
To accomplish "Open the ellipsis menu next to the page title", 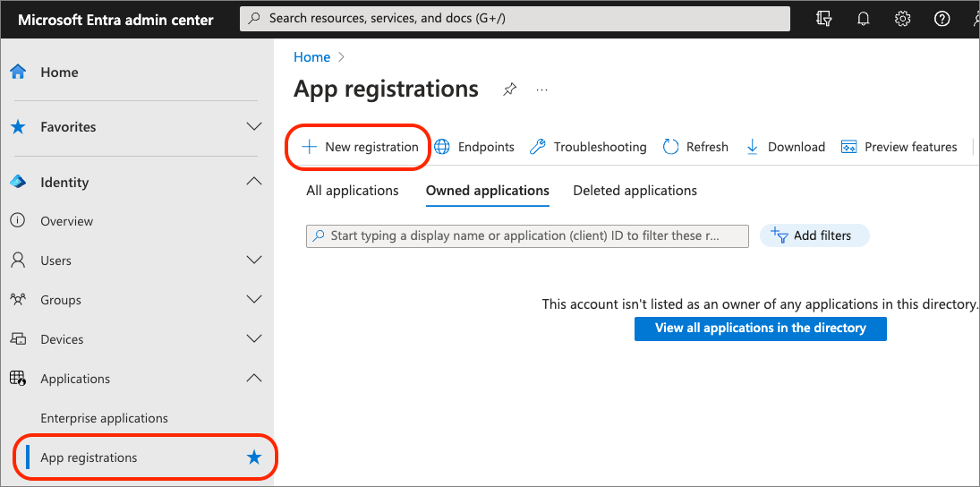I will coord(541,90).
